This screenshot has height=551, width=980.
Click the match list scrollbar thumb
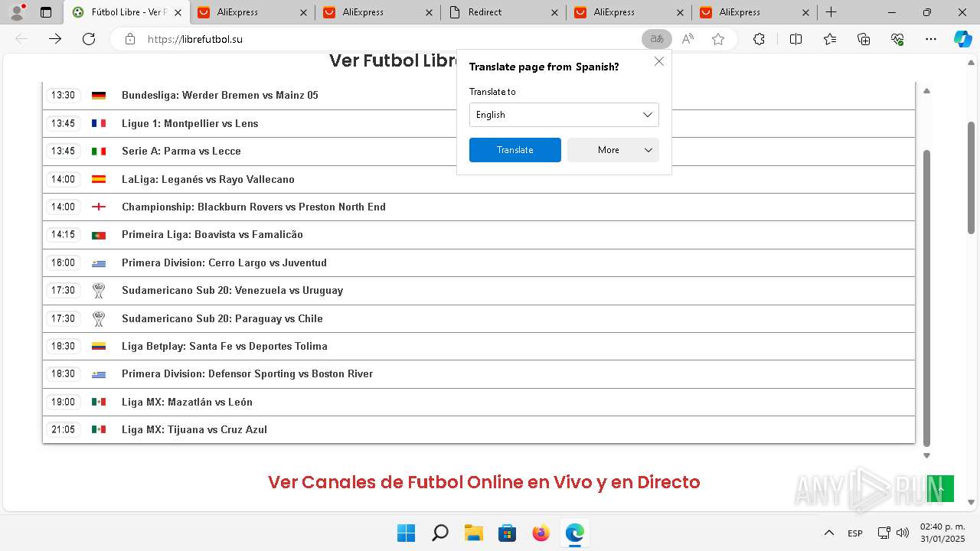(x=927, y=298)
